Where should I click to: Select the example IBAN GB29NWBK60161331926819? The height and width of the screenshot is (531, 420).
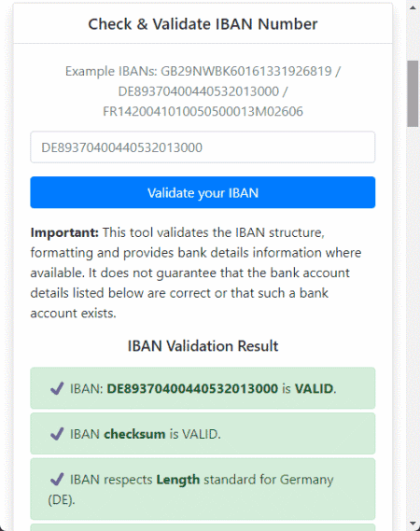tap(245, 71)
